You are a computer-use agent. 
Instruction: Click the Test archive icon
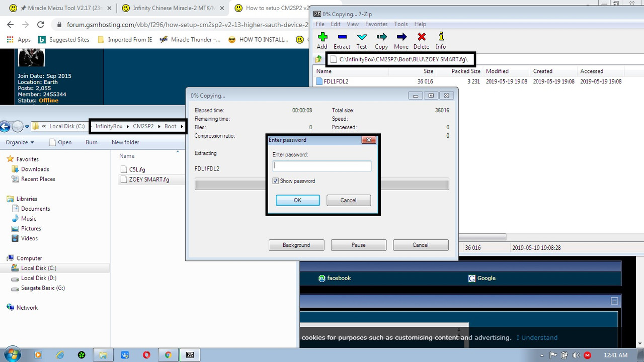pos(361,40)
